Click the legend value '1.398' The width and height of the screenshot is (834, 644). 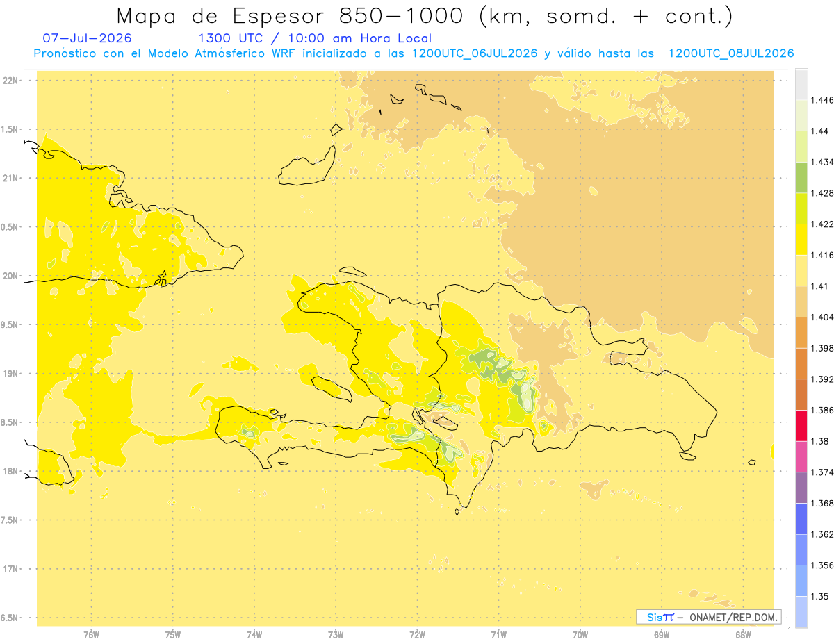click(x=824, y=348)
